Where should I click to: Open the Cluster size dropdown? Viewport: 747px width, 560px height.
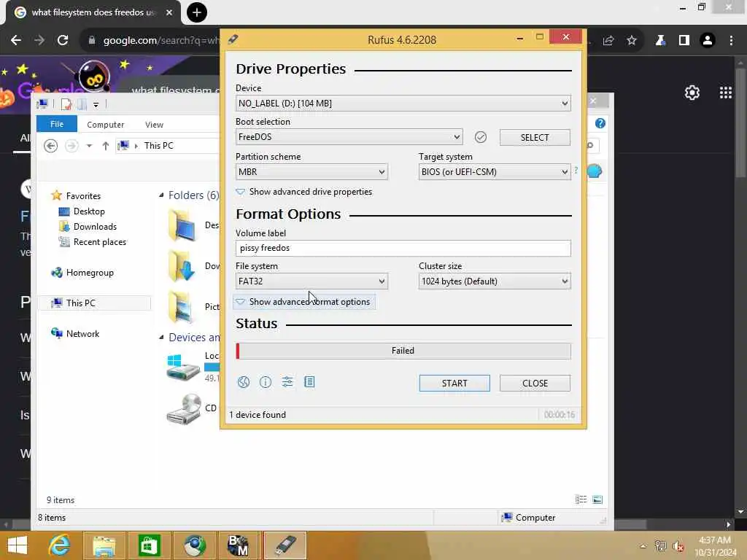coord(495,281)
